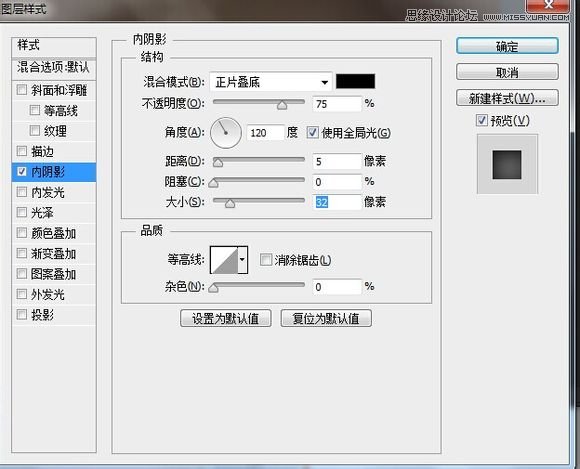
Task: Click the 等高线 contour thumbnail
Action: pyautogui.click(x=224, y=260)
